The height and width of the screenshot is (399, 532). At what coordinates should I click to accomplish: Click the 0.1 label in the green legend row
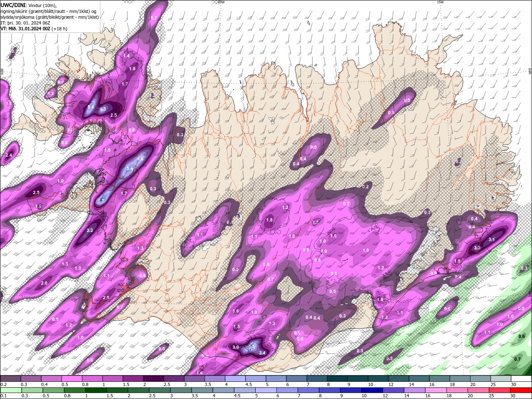click(x=4, y=396)
